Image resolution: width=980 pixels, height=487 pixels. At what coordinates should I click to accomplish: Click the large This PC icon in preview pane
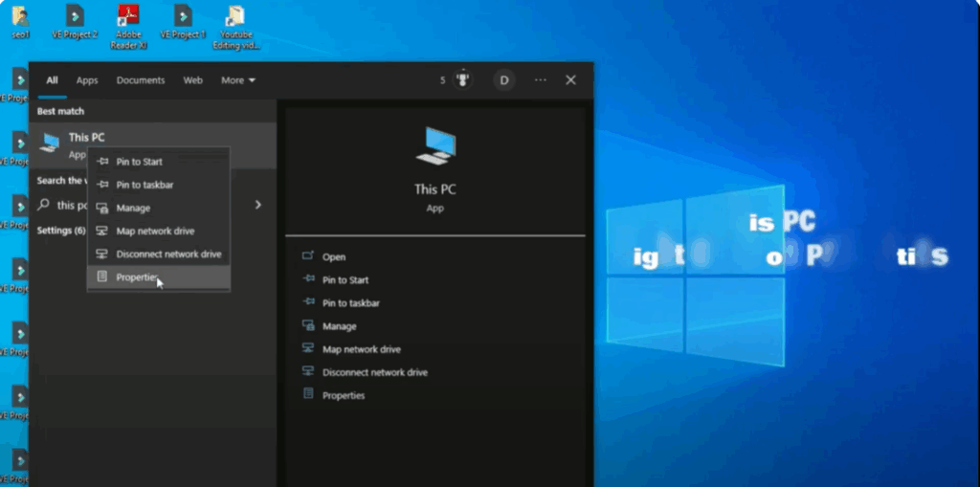pyautogui.click(x=435, y=146)
